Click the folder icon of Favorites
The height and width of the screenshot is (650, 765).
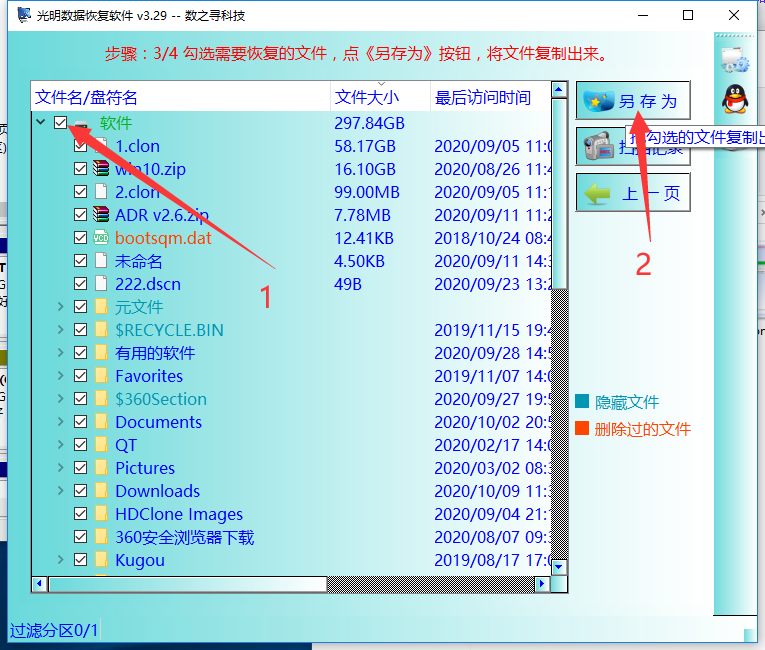(x=101, y=375)
